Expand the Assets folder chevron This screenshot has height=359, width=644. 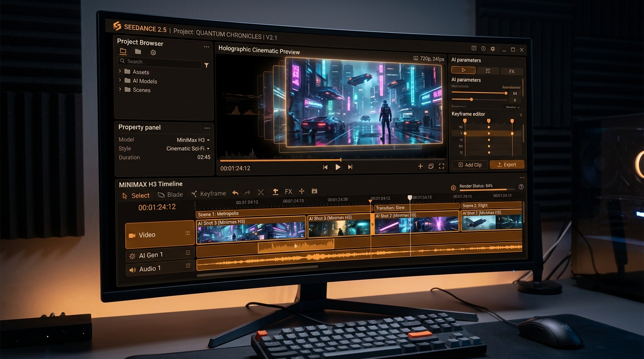(120, 72)
